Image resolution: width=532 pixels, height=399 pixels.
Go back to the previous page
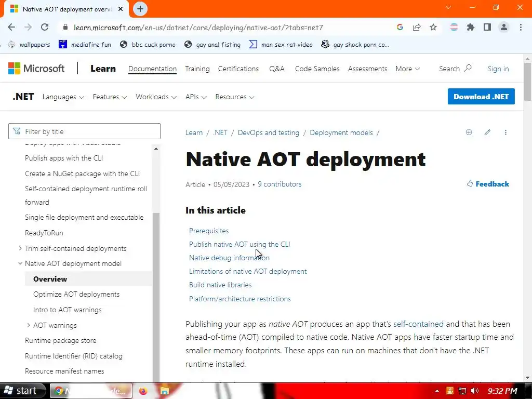pos(11,28)
